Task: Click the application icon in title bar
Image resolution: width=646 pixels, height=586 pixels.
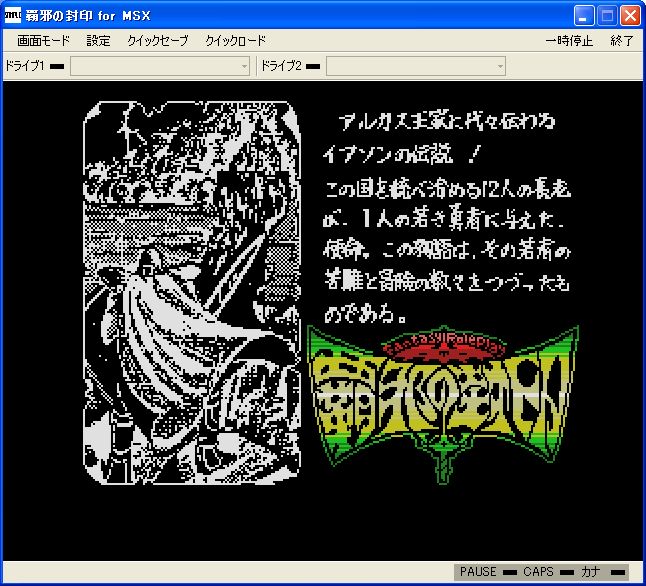Action: tap(12, 16)
